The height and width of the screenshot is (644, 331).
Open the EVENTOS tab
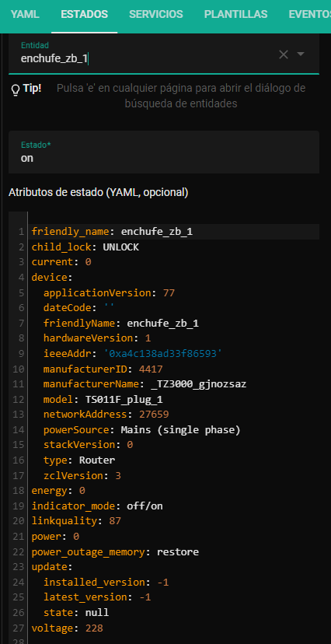pyautogui.click(x=310, y=14)
